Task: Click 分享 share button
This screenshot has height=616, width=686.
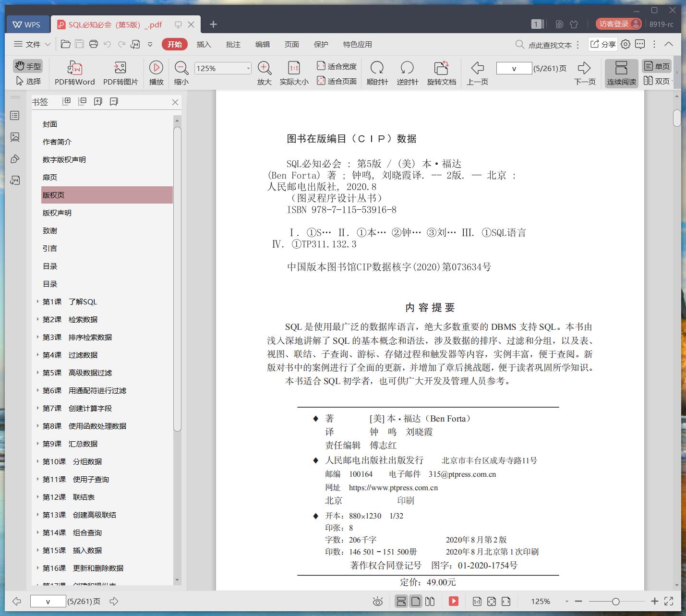Action: pos(602,44)
